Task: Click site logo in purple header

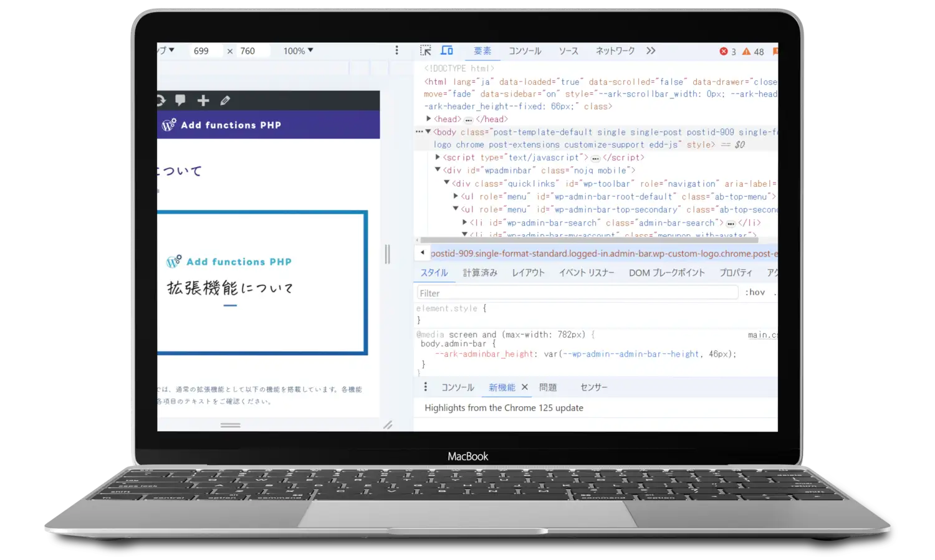Action: (168, 125)
